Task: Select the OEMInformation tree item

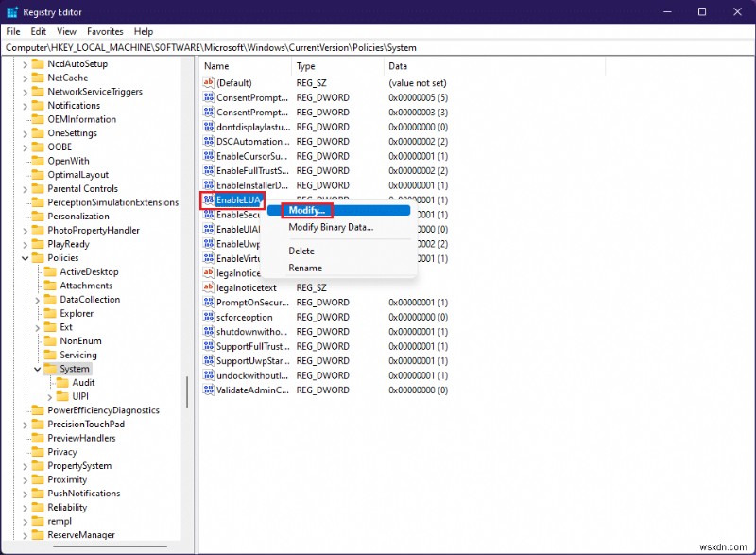Action: pos(81,119)
